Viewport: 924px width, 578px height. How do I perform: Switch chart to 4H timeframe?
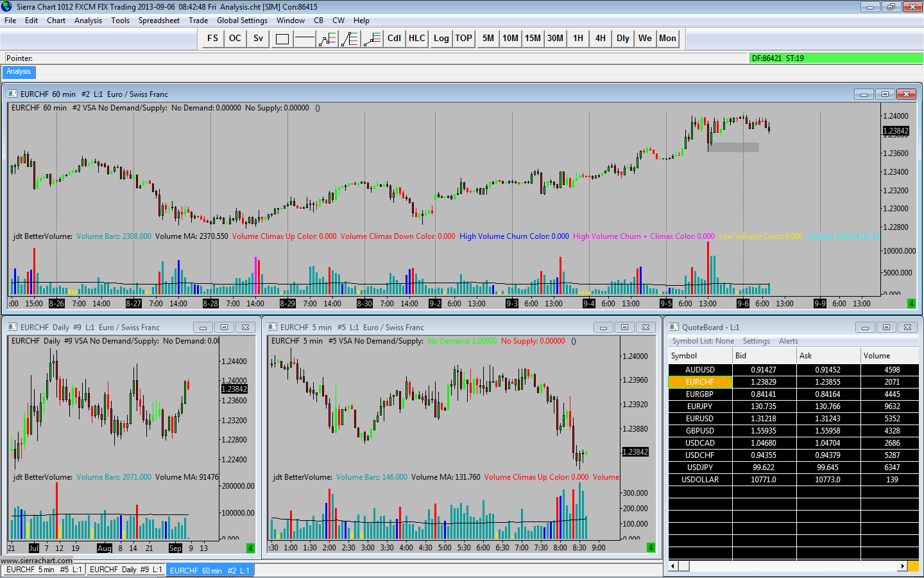(600, 39)
